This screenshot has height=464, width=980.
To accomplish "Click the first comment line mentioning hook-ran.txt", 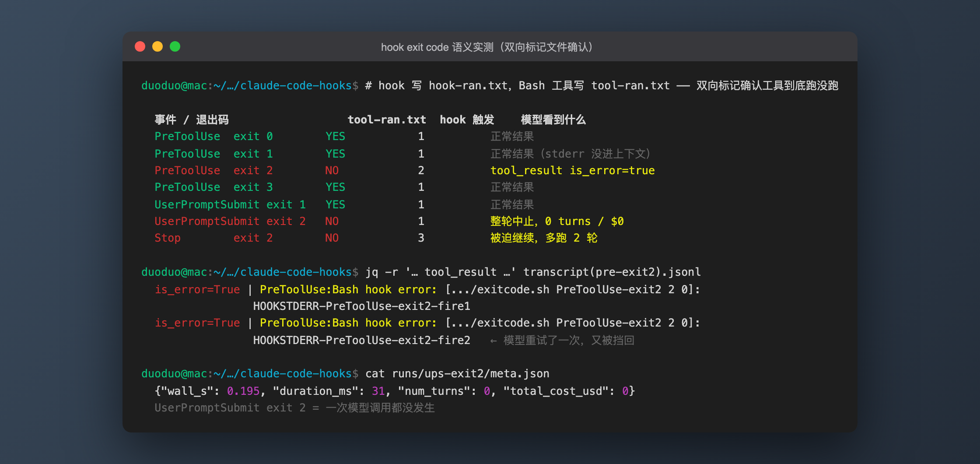I will click(x=602, y=85).
